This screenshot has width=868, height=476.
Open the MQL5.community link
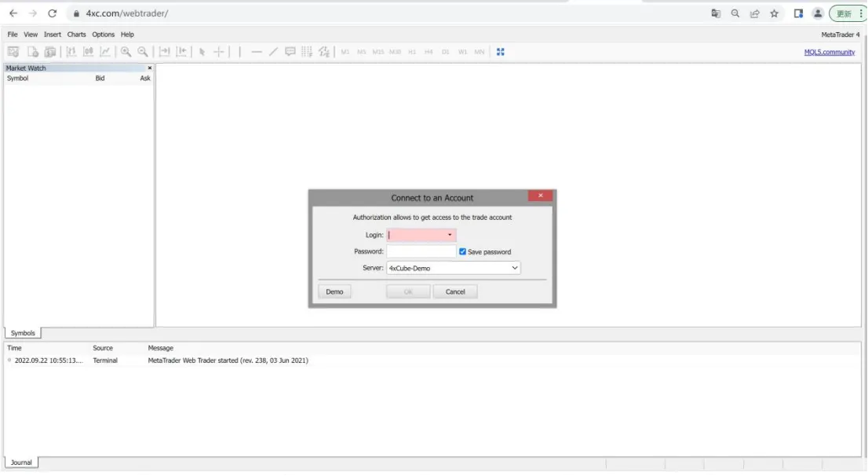click(x=830, y=52)
